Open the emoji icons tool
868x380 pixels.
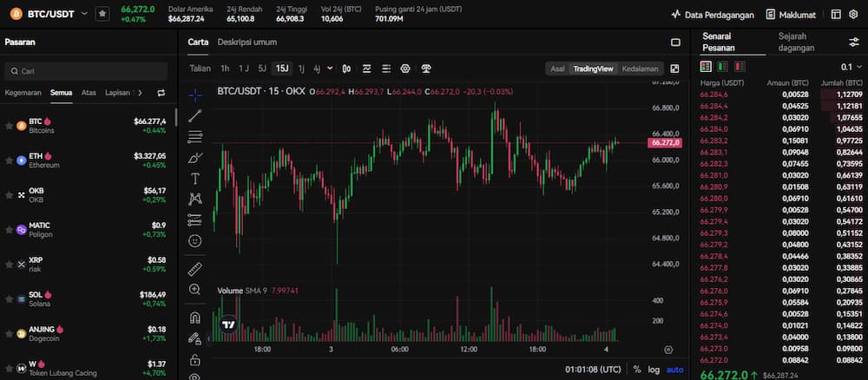194,240
